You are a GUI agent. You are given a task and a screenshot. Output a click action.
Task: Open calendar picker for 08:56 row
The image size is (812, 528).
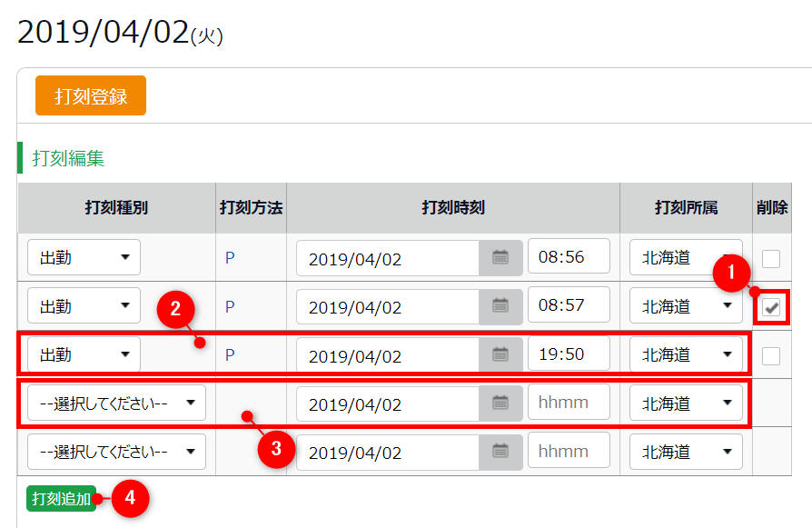(500, 258)
